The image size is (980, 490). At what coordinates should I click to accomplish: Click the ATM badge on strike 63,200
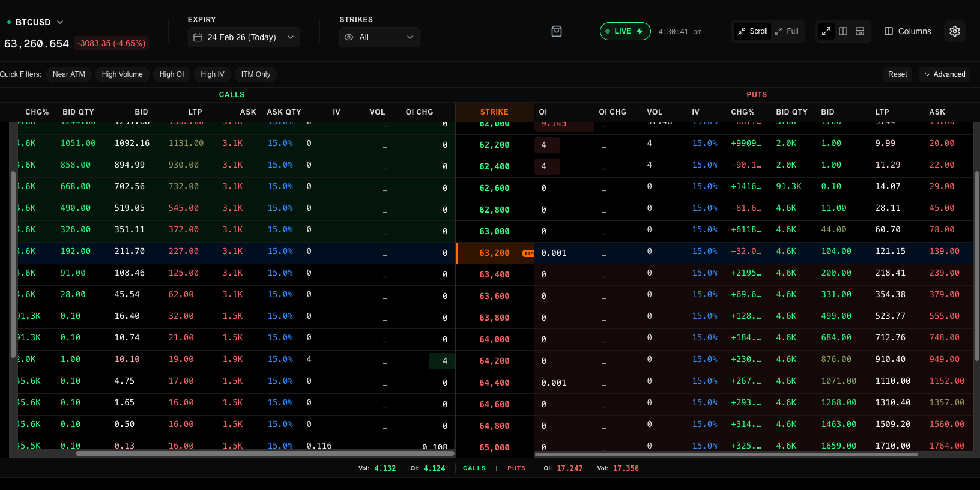pyautogui.click(x=528, y=253)
